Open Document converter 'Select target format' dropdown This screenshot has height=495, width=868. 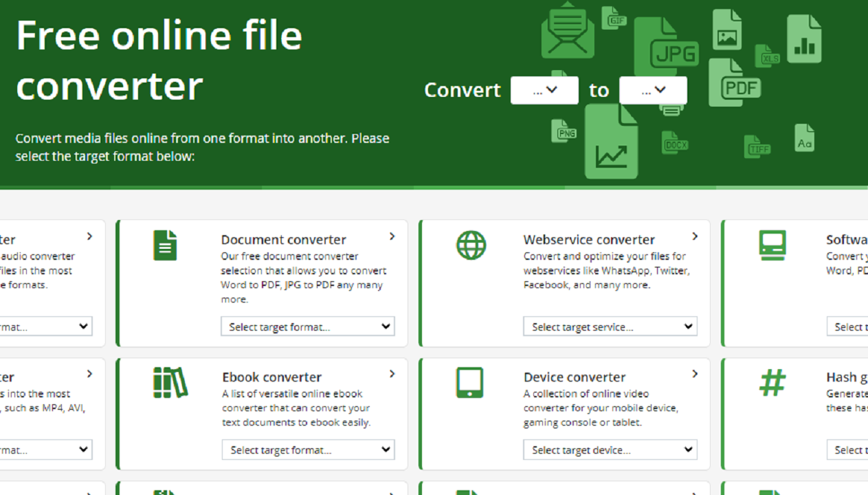pos(308,327)
